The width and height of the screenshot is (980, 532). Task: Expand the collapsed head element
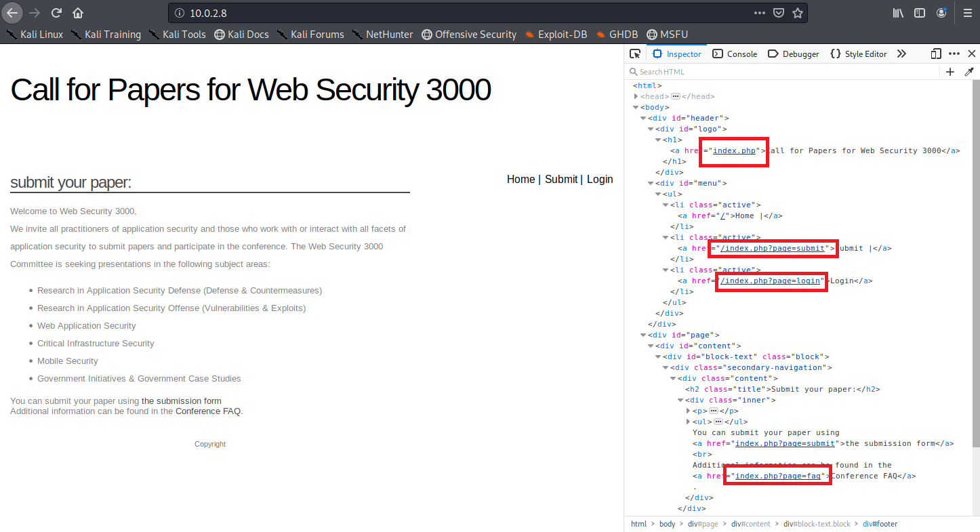click(636, 97)
